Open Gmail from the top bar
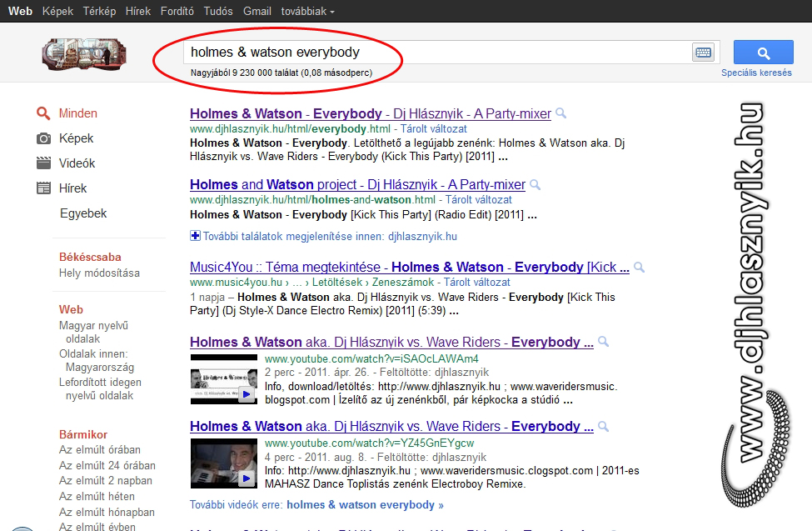 click(x=257, y=11)
